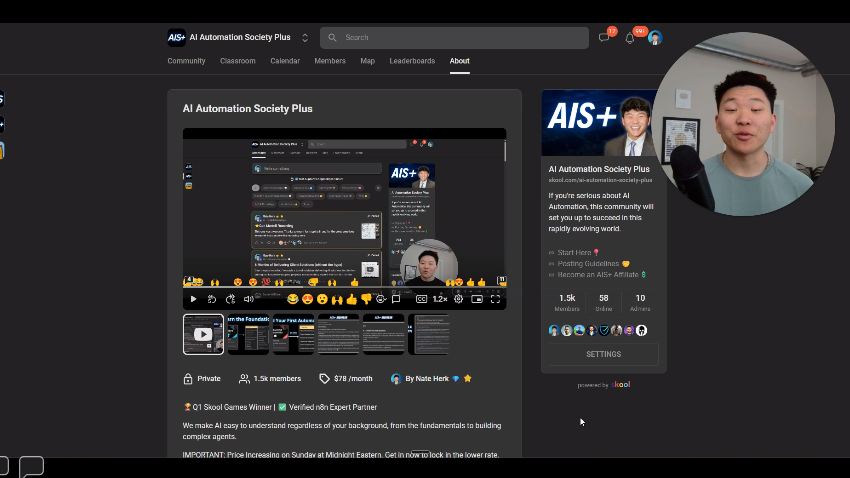View the Members tab
This screenshot has height=478, width=850.
click(330, 61)
